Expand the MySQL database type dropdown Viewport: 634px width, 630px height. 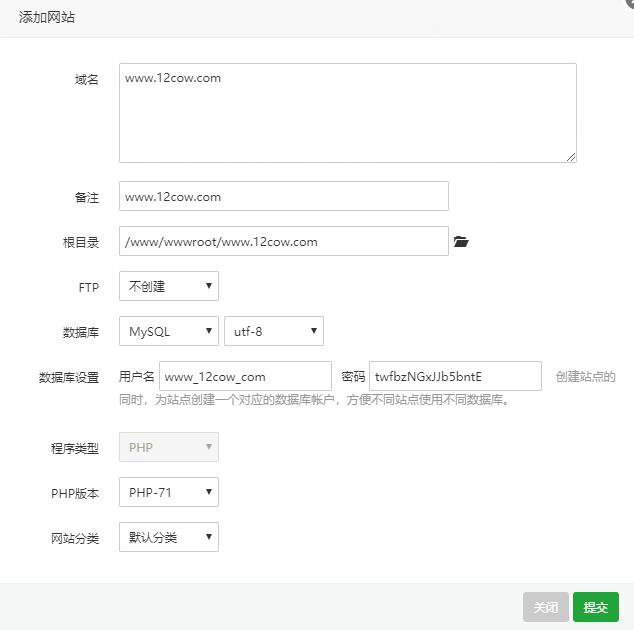point(168,331)
